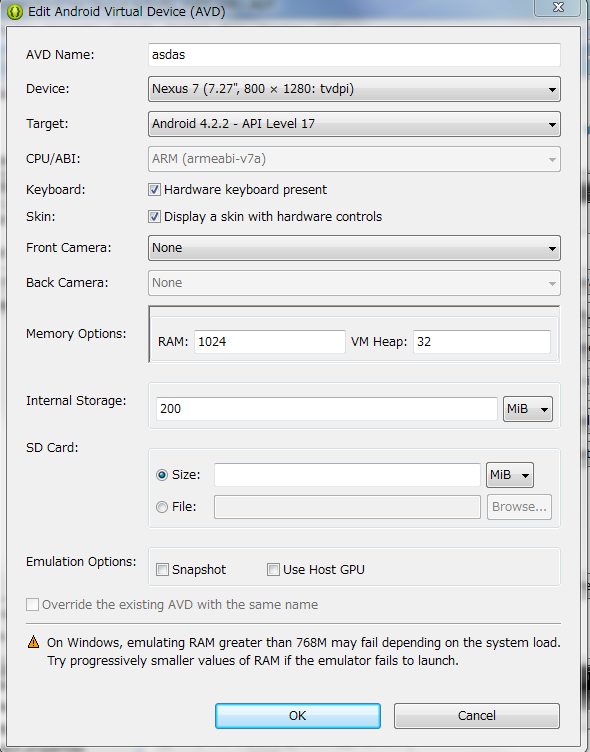Viewport: 590px width, 752px height.
Task: Click the AVD Name field containing asdas
Action: pyautogui.click(x=354, y=55)
